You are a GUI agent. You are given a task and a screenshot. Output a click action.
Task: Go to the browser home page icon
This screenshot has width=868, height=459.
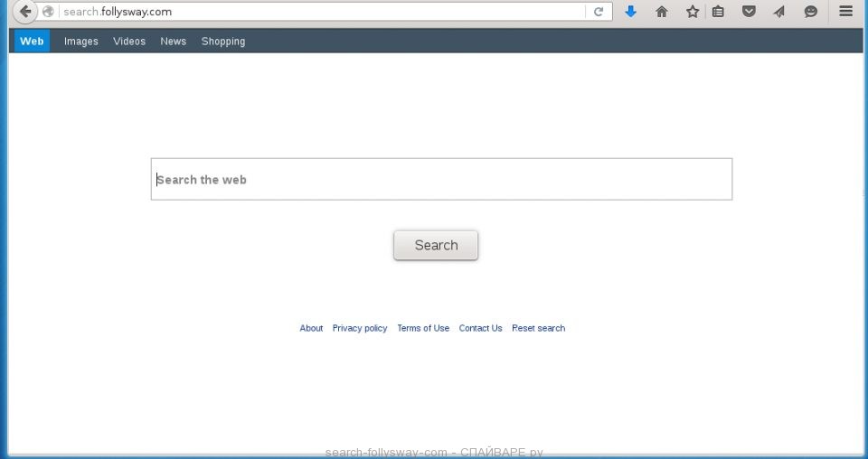(662, 12)
